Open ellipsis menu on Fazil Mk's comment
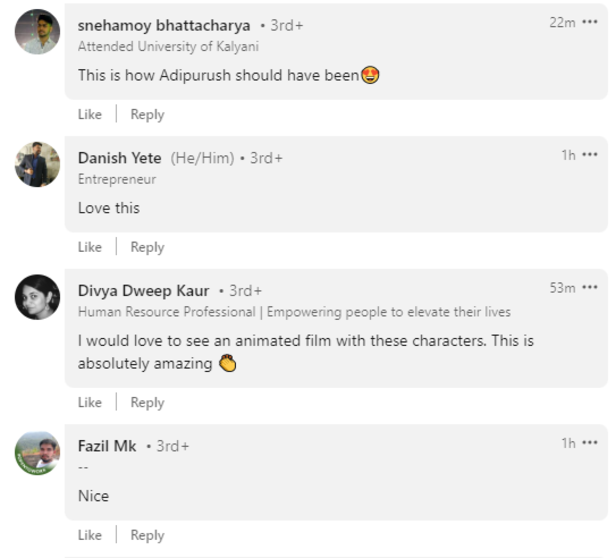616x558 pixels. [590, 443]
